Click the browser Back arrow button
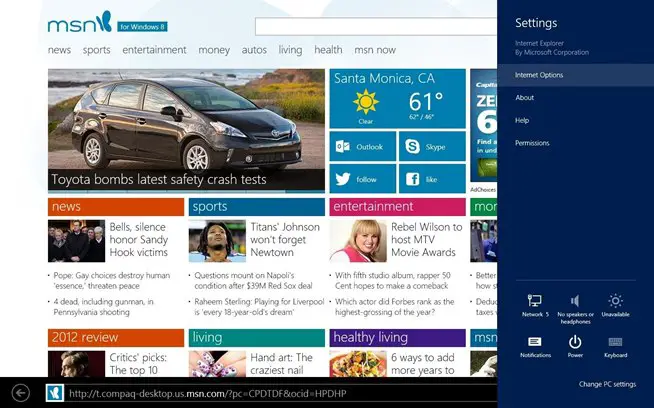 click(x=21, y=393)
